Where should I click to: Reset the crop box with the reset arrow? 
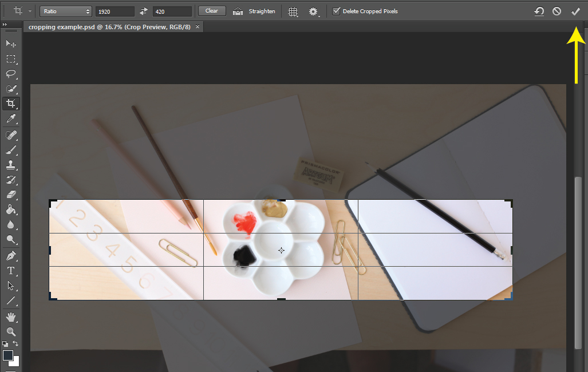click(x=539, y=11)
